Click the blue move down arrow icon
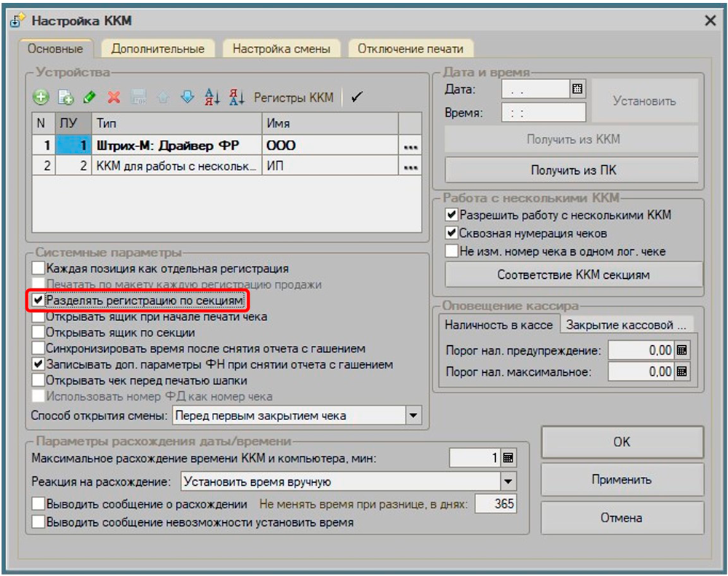 pyautogui.click(x=187, y=97)
